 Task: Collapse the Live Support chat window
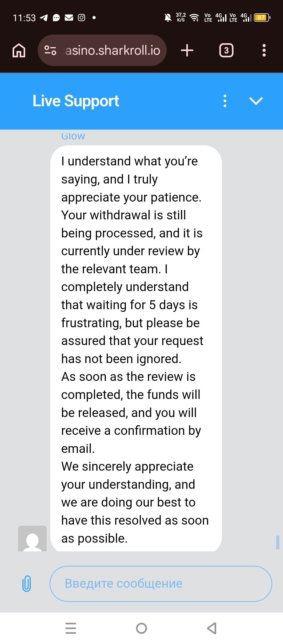tap(256, 101)
